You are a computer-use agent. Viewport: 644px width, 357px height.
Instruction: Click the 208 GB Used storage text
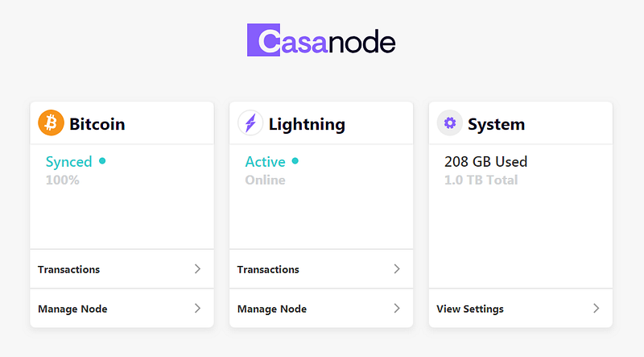click(x=485, y=162)
